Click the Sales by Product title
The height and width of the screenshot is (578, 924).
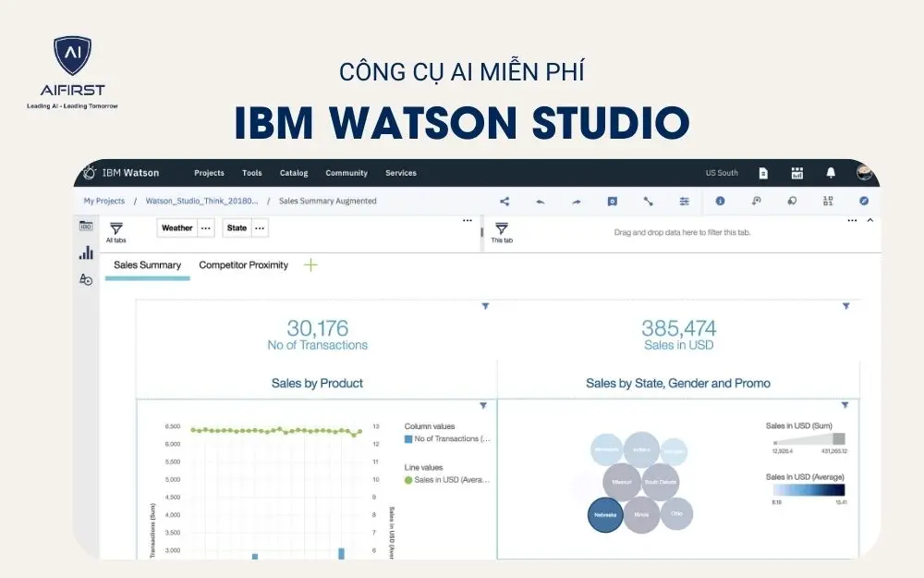pyautogui.click(x=317, y=384)
